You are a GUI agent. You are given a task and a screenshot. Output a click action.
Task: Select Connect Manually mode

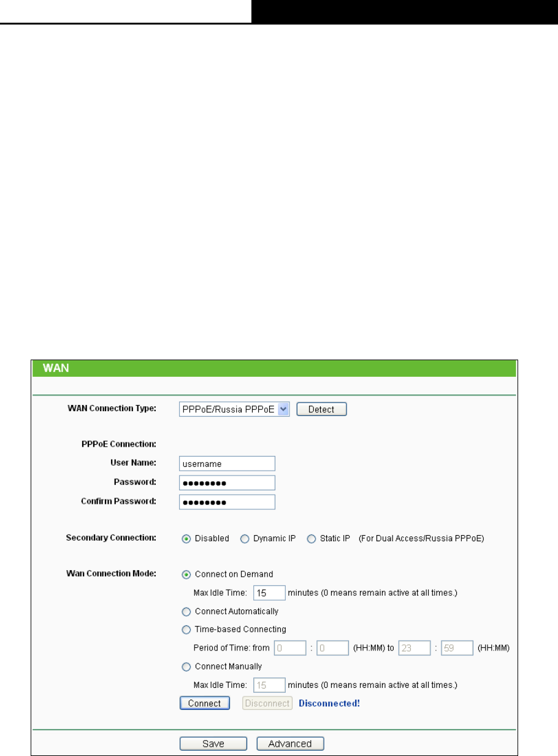[186, 666]
